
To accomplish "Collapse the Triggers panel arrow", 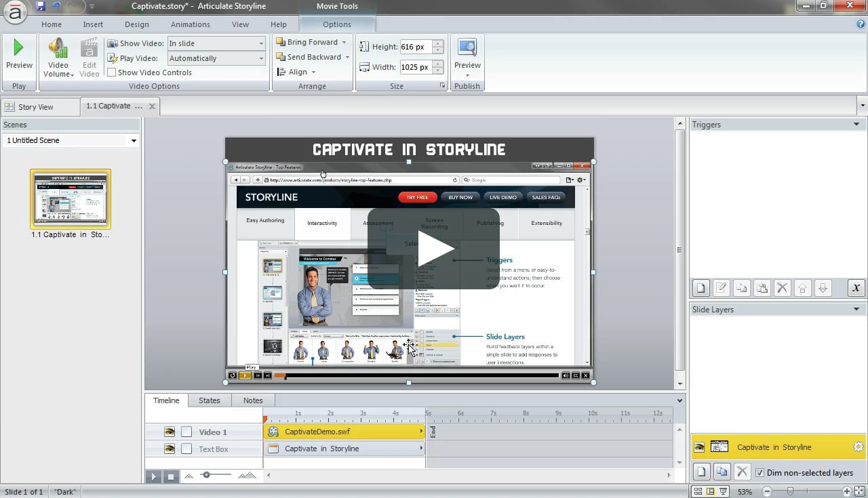I will tap(856, 125).
